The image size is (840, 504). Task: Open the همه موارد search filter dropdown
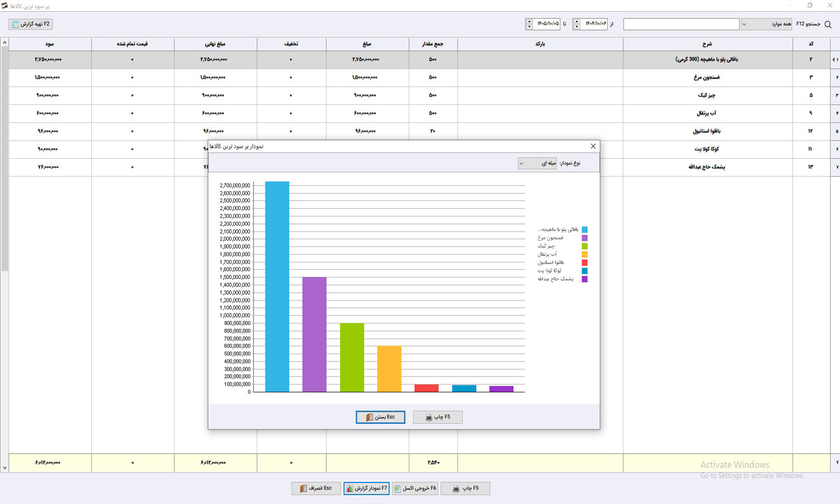766,24
